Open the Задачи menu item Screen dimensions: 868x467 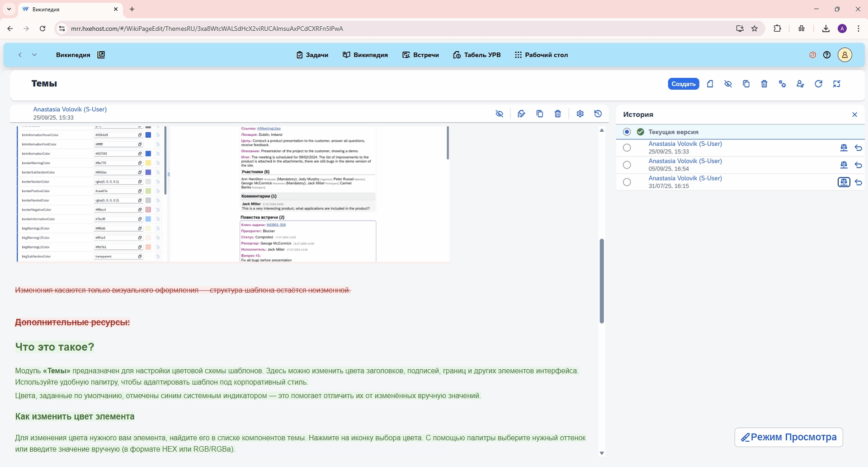pyautogui.click(x=312, y=55)
